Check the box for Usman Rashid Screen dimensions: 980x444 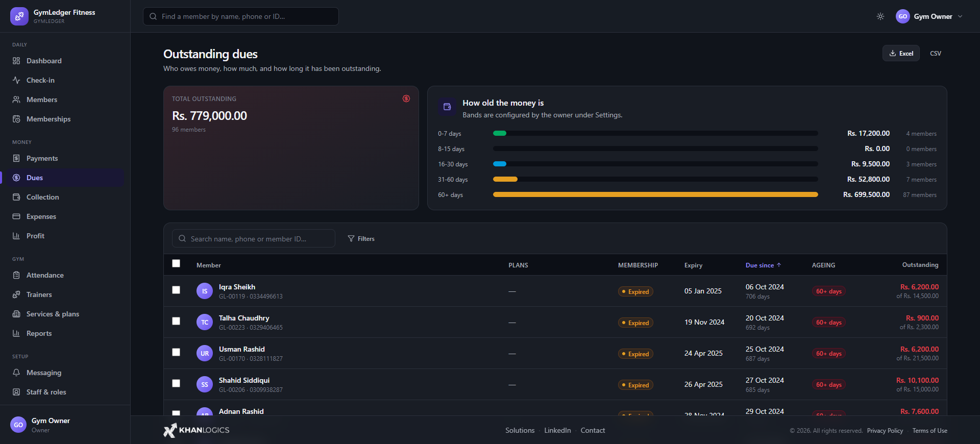point(176,352)
